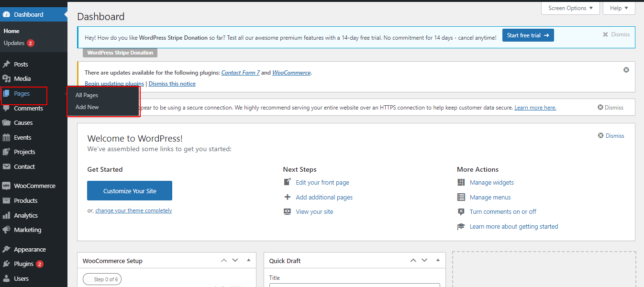This screenshot has height=287, width=644.
Task: Click the Analytics bar chart icon
Action: coord(6,216)
